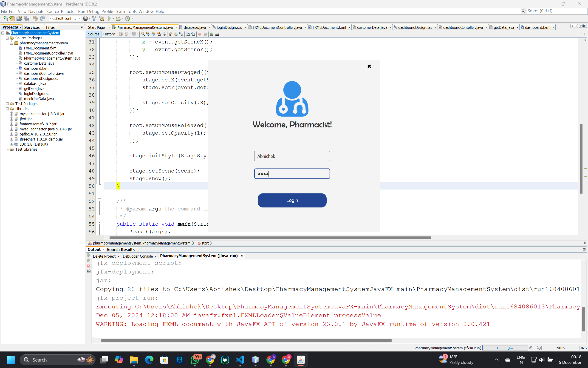The height and width of the screenshot is (368, 588).
Task: Toggle the INS insert mode indicator
Action: [x=584, y=348]
